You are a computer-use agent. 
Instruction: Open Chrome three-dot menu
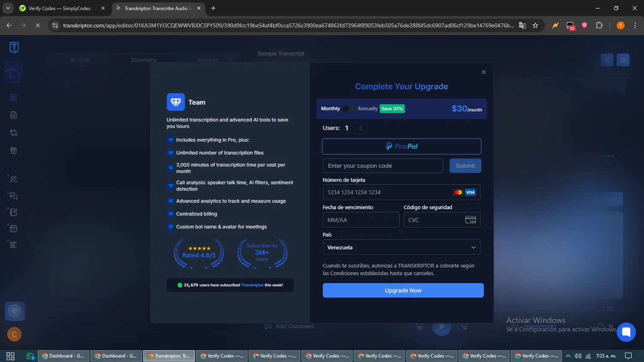pyautogui.click(x=635, y=25)
